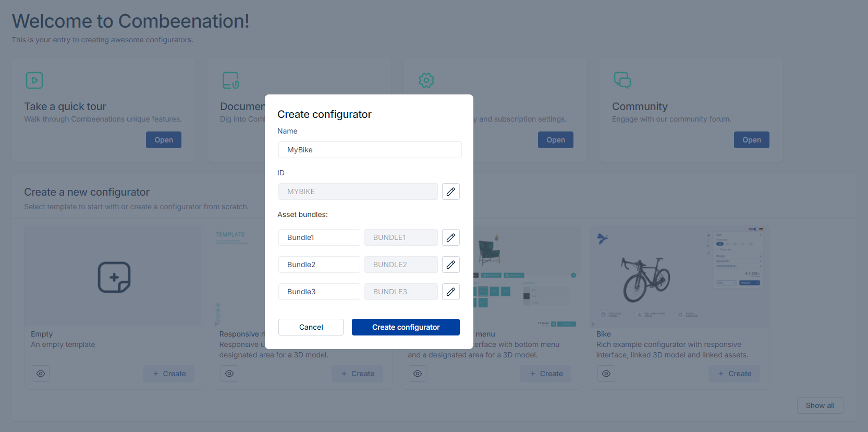Cancel the Create configurator dialog
Screen dimensions: 868x432
[311, 327]
